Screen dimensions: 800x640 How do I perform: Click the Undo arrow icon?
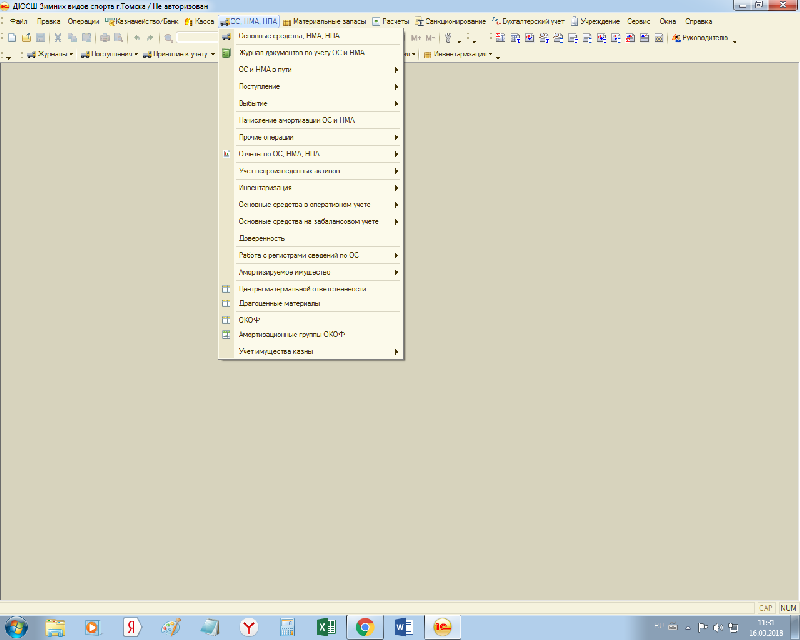point(137,38)
